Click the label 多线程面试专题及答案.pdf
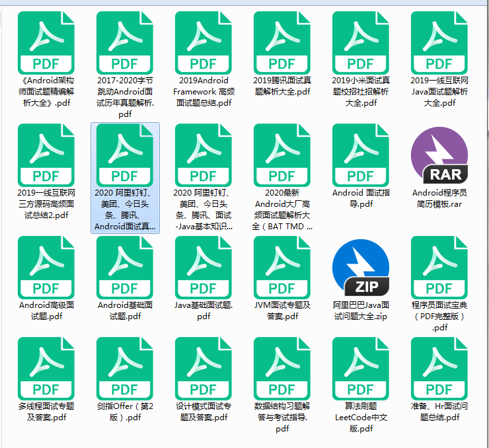This screenshot has height=448, width=489. (46, 412)
